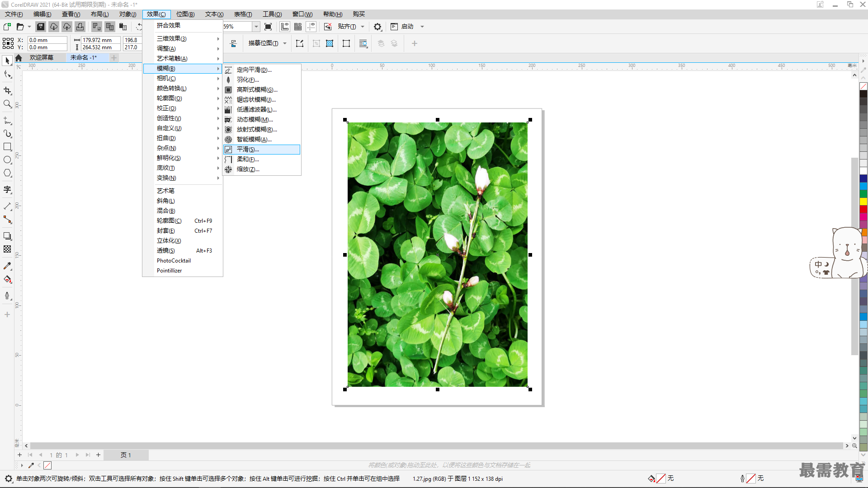868x488 pixels.
Task: Choose 动态模糊 motion blur
Action: [262, 119]
